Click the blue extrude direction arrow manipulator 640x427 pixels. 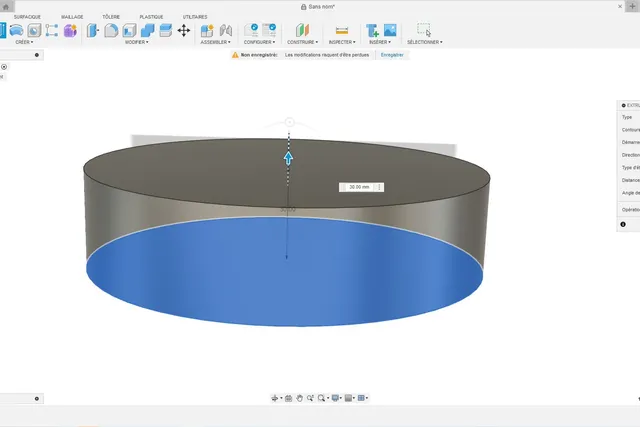coord(289,158)
